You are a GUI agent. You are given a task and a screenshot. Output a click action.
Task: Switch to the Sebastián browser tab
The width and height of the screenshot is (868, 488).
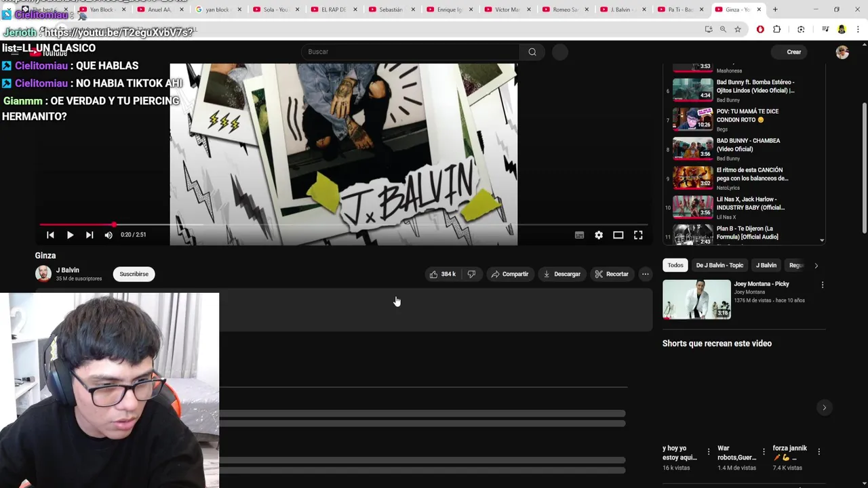tap(391, 9)
